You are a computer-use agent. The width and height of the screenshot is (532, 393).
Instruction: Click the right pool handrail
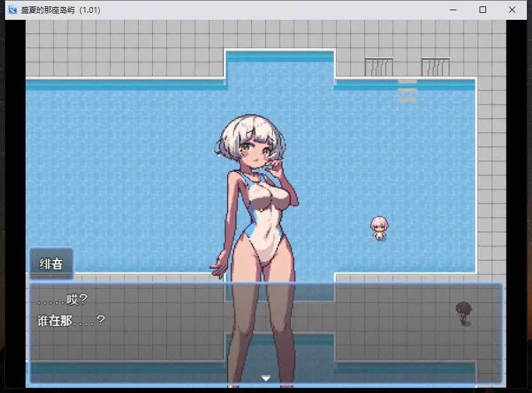(435, 67)
